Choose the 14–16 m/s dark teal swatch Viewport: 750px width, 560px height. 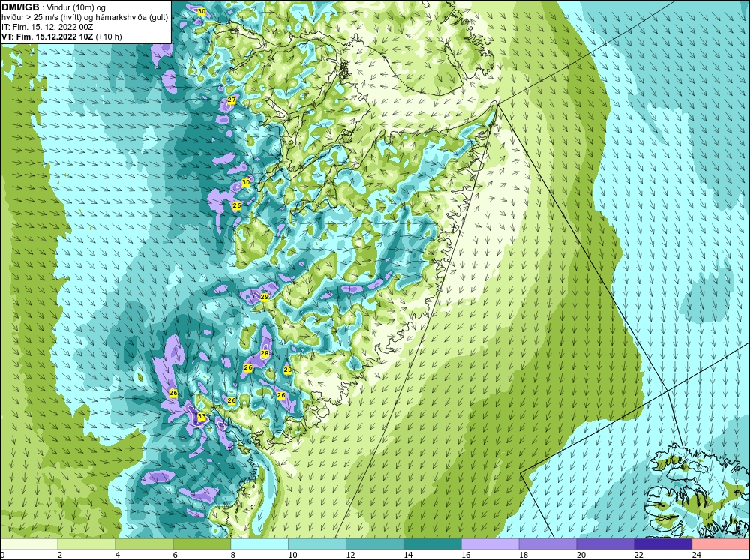coord(433,544)
